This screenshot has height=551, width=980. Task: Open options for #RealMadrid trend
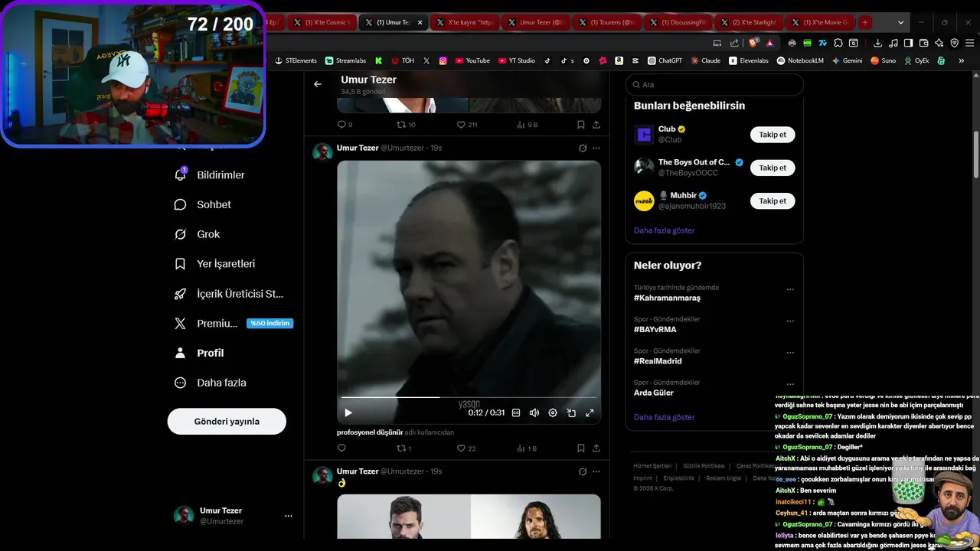click(790, 353)
